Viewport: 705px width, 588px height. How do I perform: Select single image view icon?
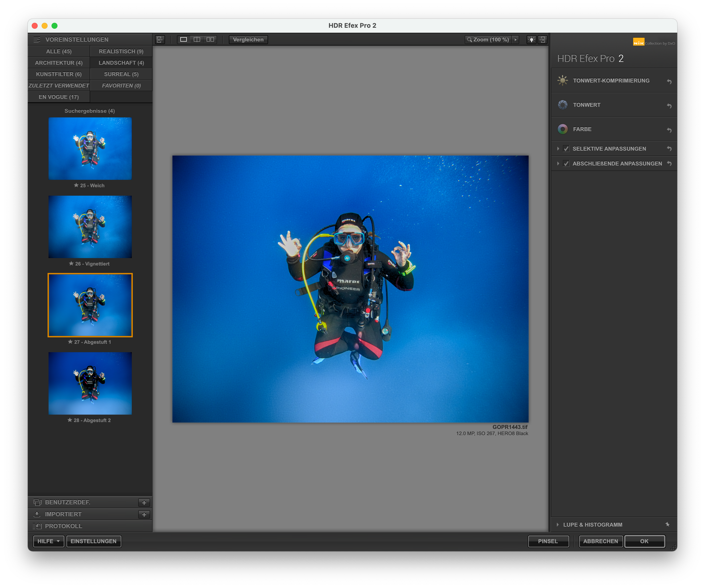[x=183, y=40]
